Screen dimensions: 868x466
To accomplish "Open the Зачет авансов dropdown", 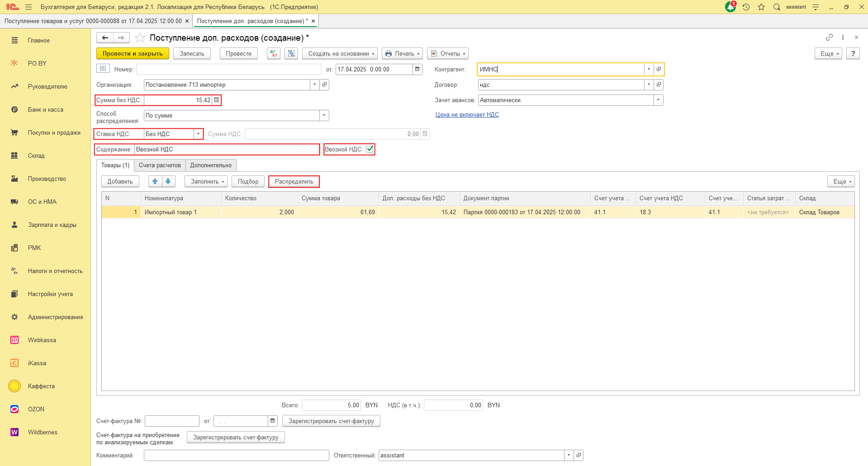I will point(658,100).
